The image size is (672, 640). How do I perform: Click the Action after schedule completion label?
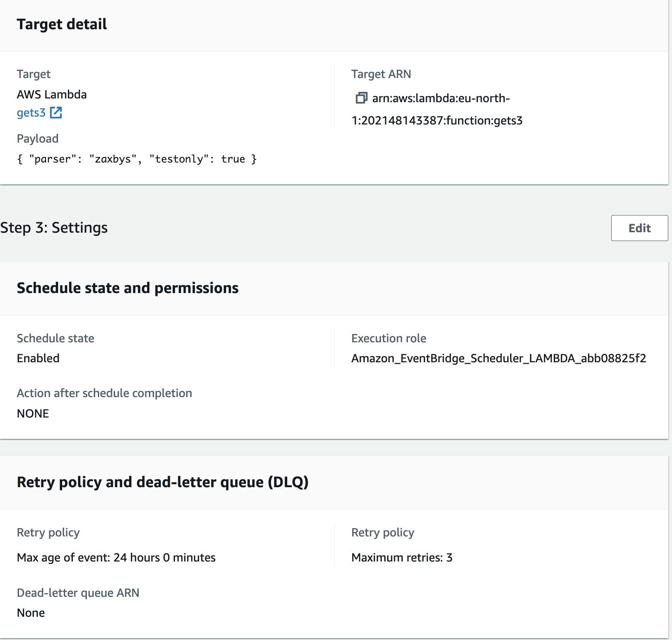[x=104, y=393]
